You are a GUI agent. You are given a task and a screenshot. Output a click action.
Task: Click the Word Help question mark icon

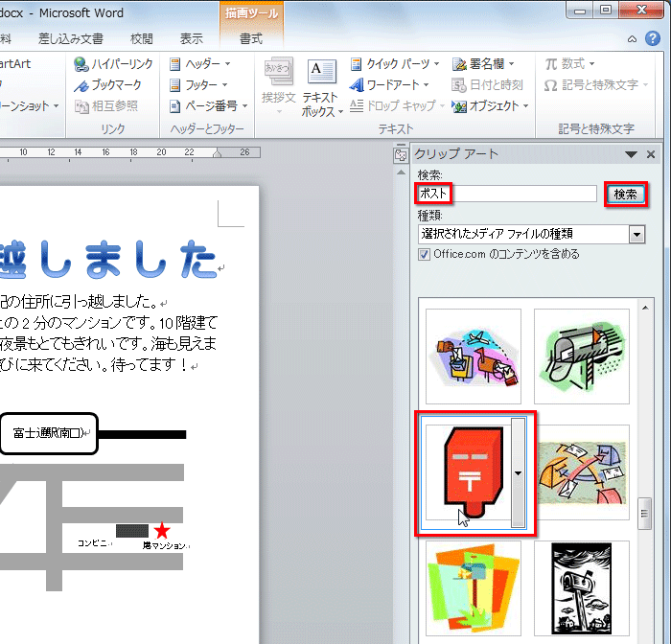(x=653, y=38)
